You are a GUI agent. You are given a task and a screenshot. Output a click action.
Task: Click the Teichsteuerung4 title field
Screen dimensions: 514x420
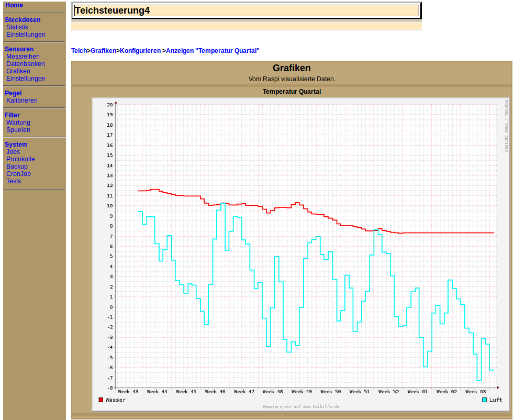246,10
